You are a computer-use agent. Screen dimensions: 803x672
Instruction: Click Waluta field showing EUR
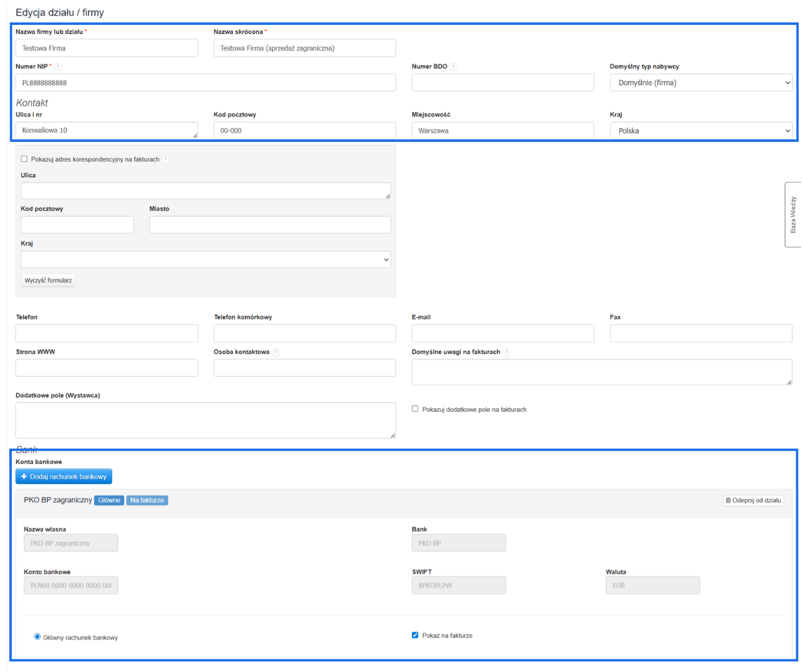click(x=652, y=586)
